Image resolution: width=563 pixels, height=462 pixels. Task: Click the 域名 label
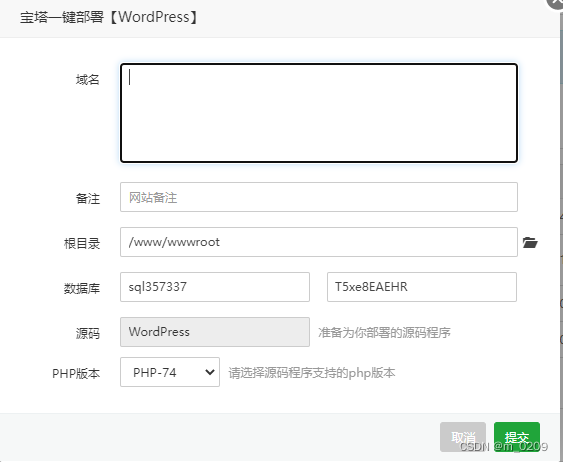pyautogui.click(x=88, y=79)
